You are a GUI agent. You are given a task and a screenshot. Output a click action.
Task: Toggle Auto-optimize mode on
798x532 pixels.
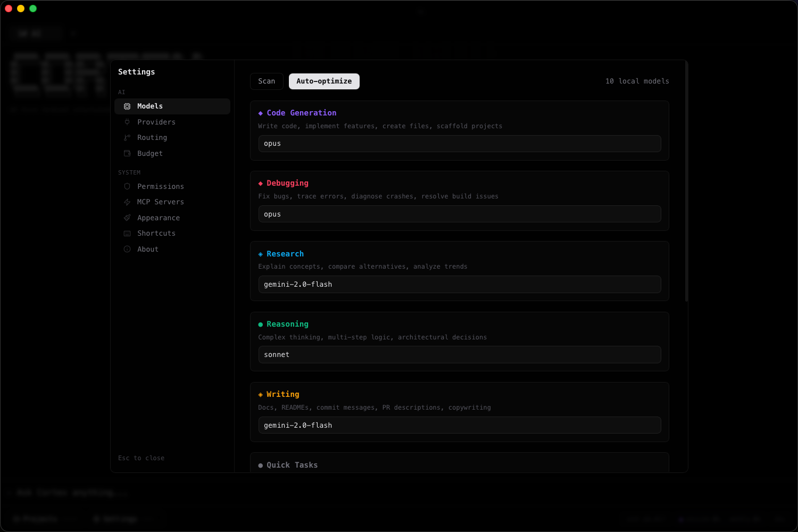pyautogui.click(x=324, y=81)
